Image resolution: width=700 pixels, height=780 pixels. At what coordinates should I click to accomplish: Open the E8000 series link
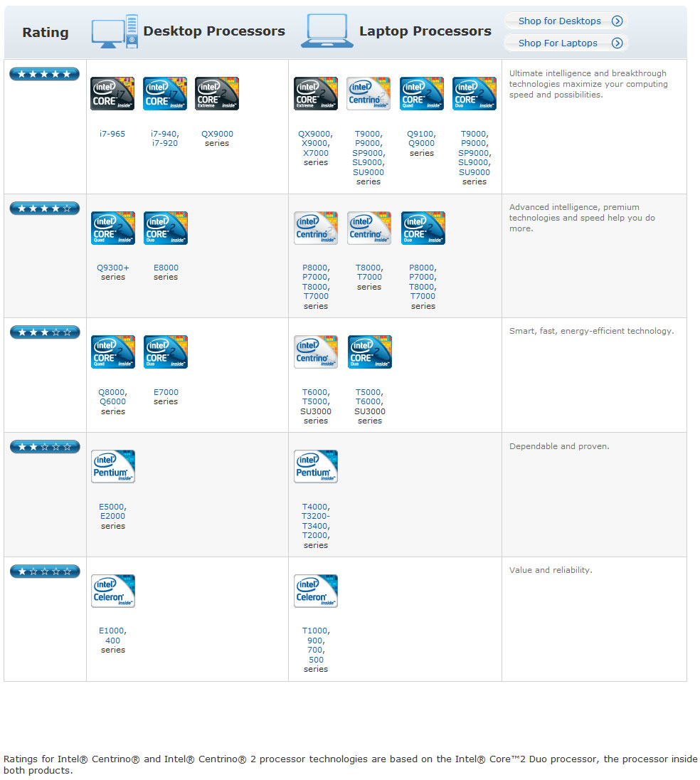(x=166, y=268)
